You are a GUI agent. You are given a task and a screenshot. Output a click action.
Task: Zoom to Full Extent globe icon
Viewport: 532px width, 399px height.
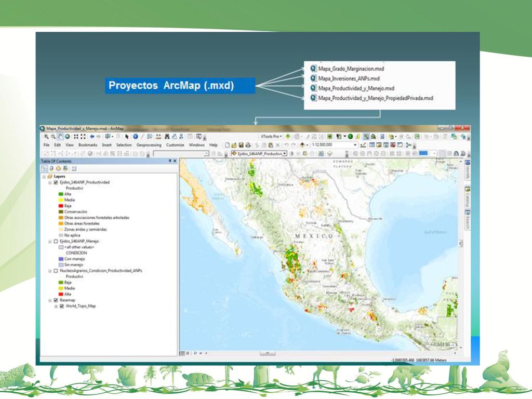point(67,137)
